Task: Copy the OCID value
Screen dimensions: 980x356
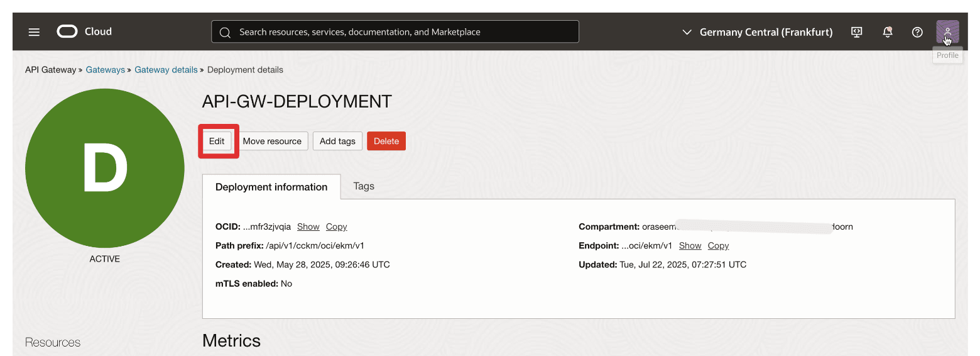Action: click(337, 226)
